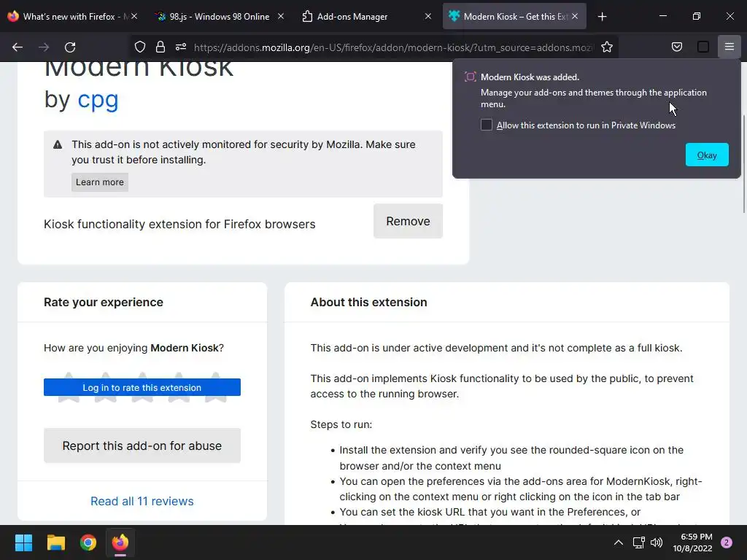Viewport: 747px width, 560px height.
Task: Click the 'About this extension' heading
Action: (368, 302)
